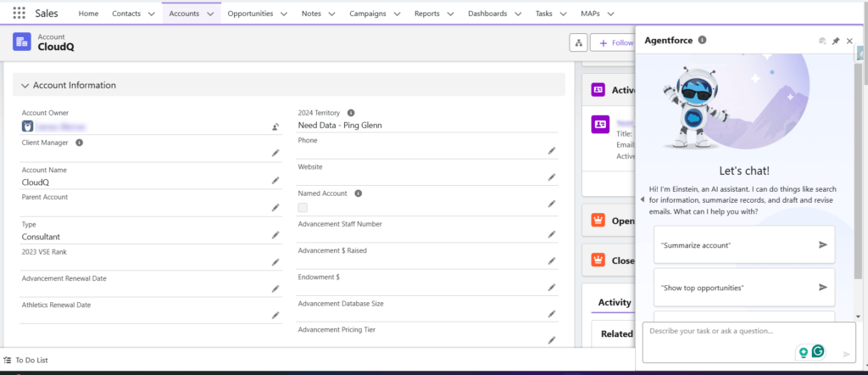
Task: Open the Reports tab dropdown arrow
Action: 450,14
